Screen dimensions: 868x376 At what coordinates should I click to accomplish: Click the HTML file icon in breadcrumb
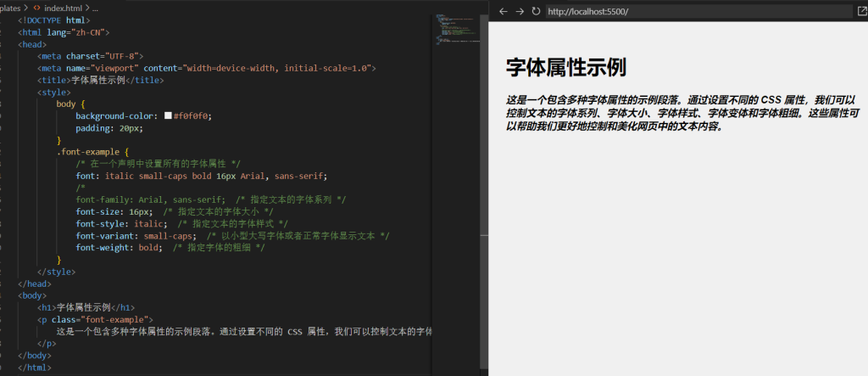tap(36, 7)
